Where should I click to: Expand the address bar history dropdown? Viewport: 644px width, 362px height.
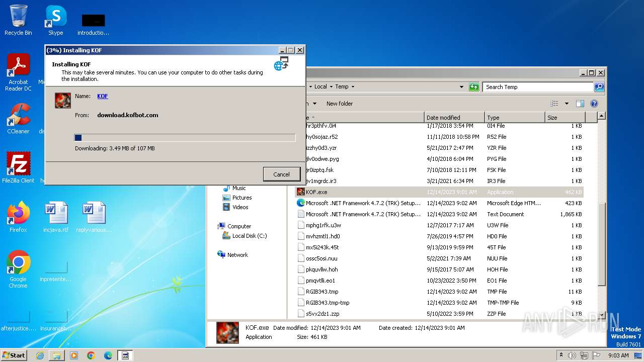click(461, 87)
